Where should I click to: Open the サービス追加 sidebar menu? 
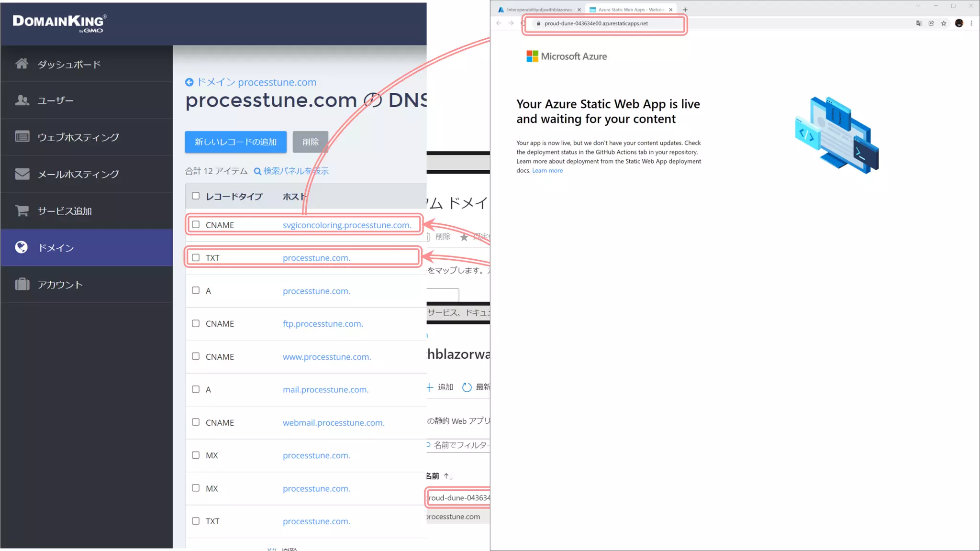[65, 211]
